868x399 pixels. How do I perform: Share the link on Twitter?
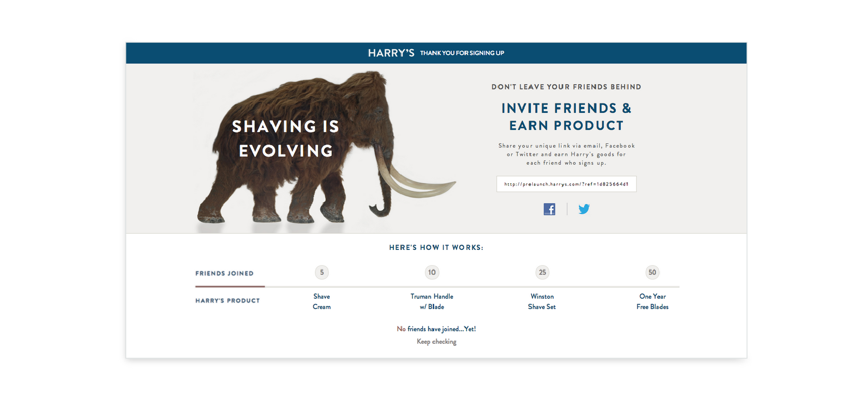(x=584, y=209)
